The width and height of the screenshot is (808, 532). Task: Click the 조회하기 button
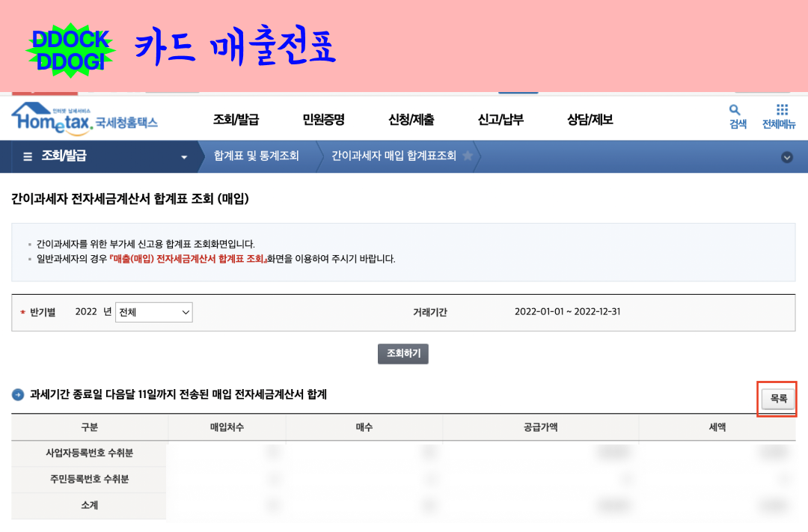[x=403, y=353]
